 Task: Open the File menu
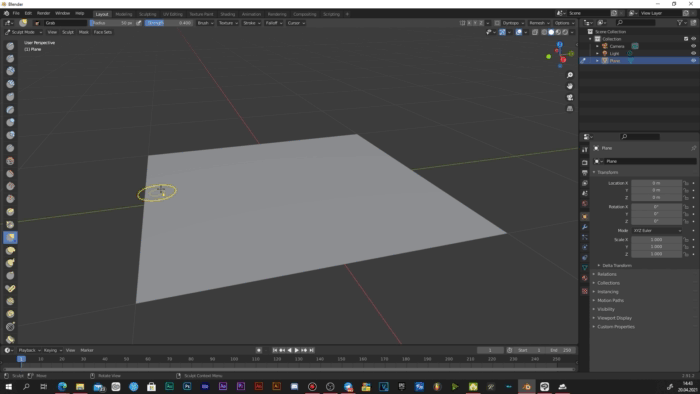coord(16,13)
